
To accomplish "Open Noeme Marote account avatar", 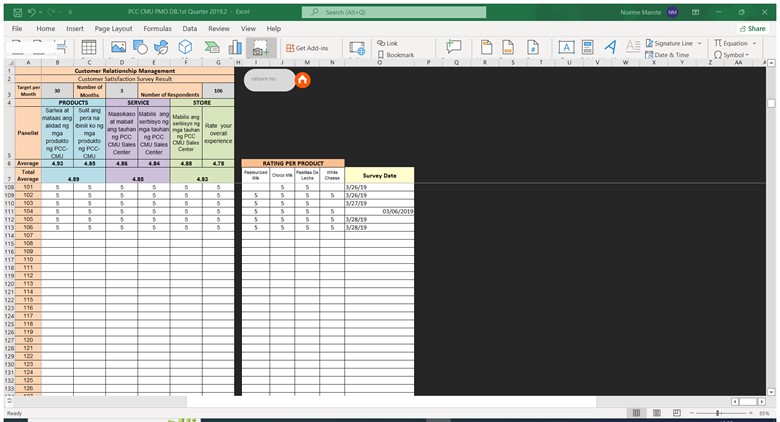I will point(673,12).
